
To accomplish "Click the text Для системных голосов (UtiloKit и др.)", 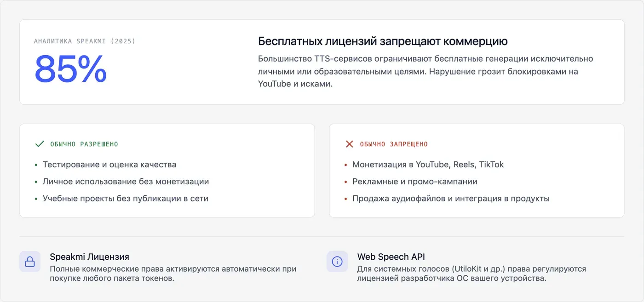I will tap(471, 274).
